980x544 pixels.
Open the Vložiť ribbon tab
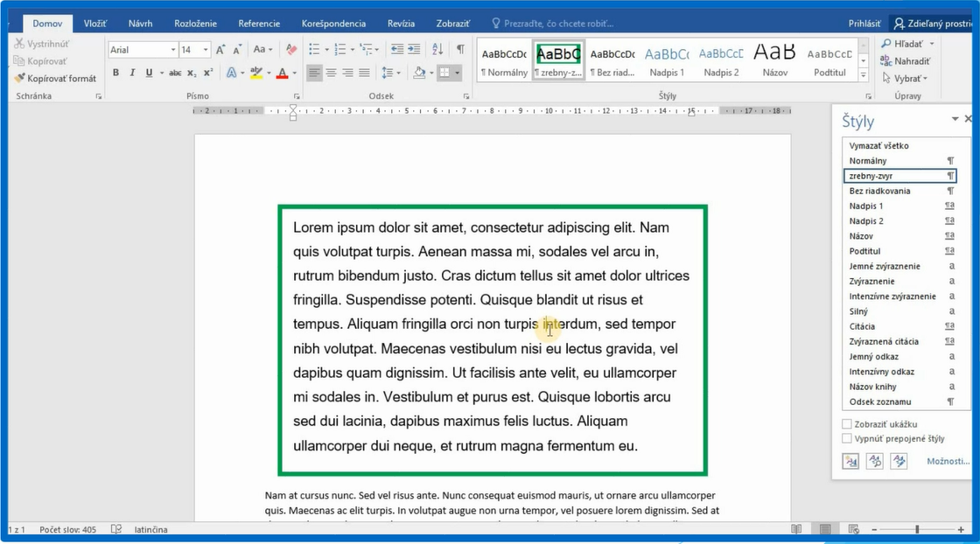pyautogui.click(x=95, y=24)
